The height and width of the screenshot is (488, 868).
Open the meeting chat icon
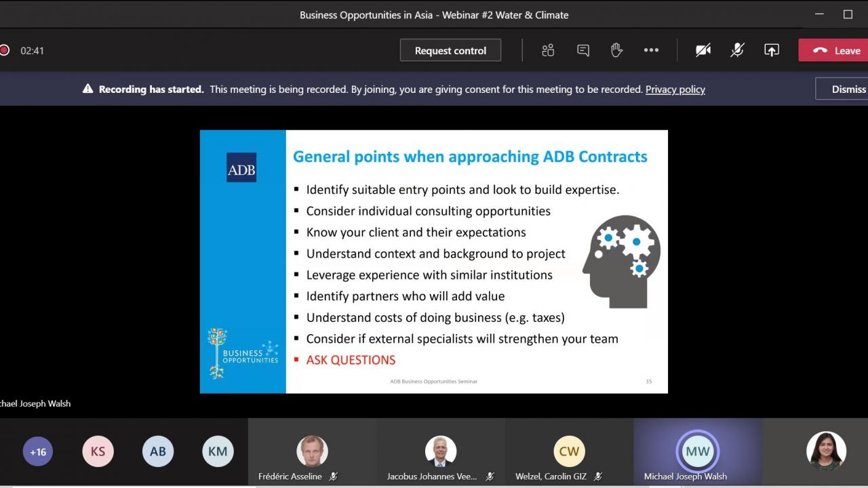pyautogui.click(x=583, y=50)
